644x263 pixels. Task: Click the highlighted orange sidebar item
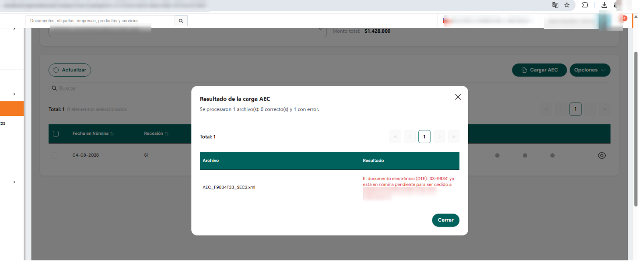pos(12,109)
